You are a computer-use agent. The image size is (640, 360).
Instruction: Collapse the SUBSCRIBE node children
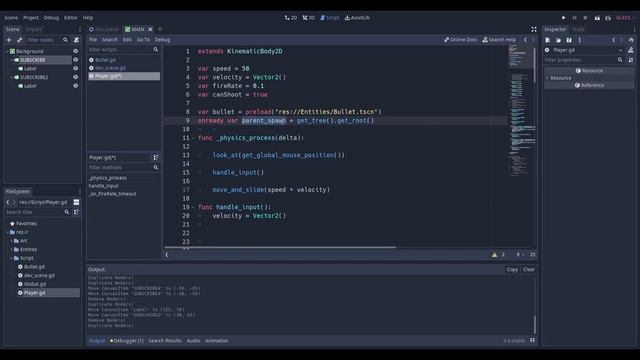click(x=12, y=60)
